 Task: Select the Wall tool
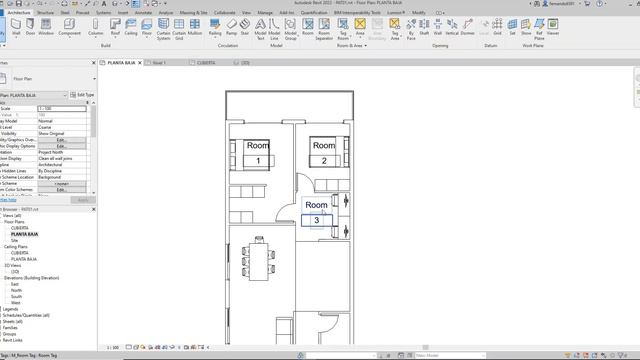tap(16, 28)
